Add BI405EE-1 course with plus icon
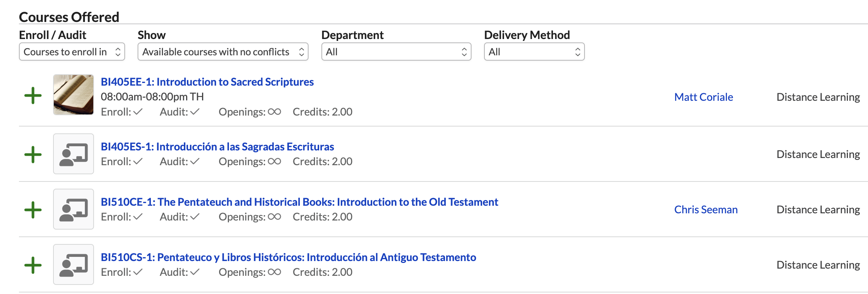868x294 pixels. [x=33, y=95]
